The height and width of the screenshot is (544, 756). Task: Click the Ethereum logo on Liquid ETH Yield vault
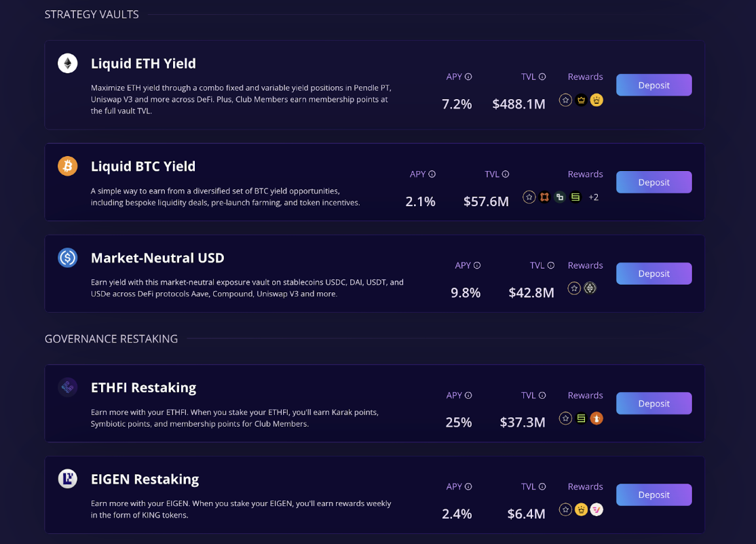tap(67, 63)
